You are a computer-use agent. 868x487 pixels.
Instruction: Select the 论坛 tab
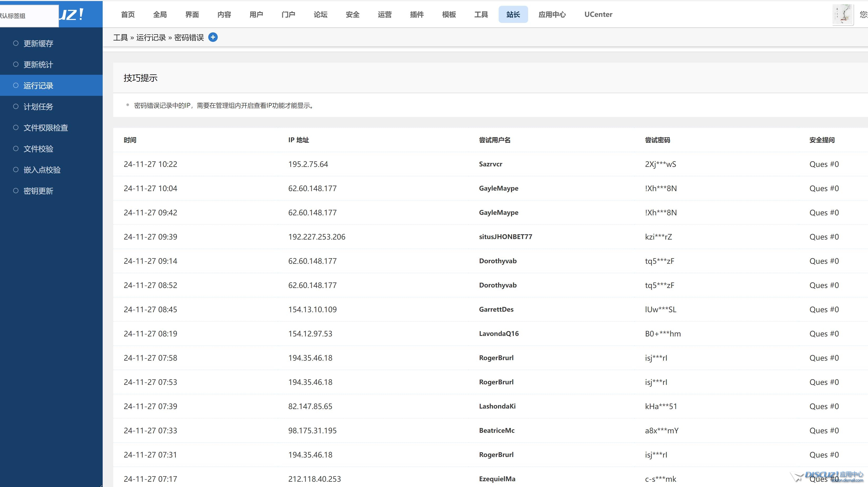tap(320, 14)
